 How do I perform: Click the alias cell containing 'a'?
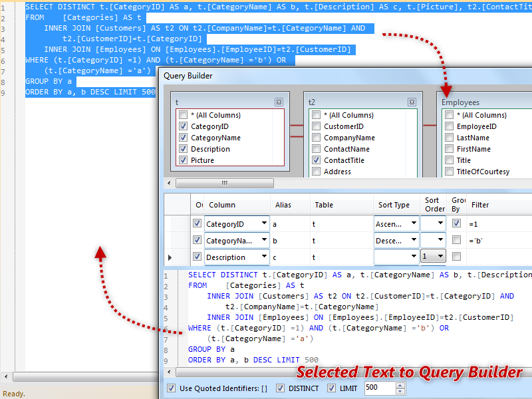pyautogui.click(x=290, y=224)
